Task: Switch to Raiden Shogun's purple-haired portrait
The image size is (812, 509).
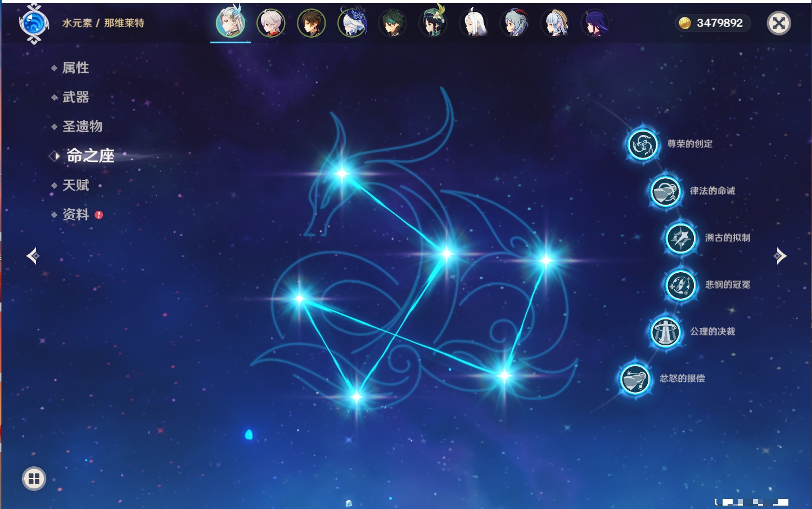Action: (x=595, y=24)
